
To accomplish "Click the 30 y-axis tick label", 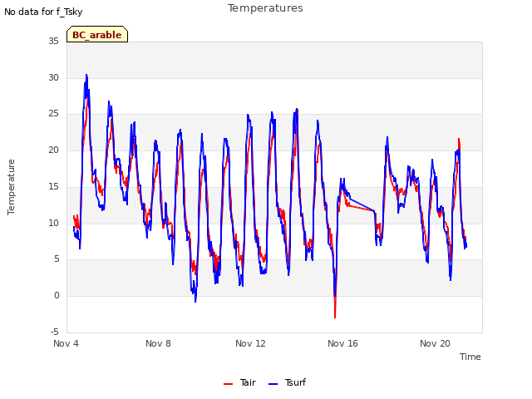I will (x=53, y=77).
